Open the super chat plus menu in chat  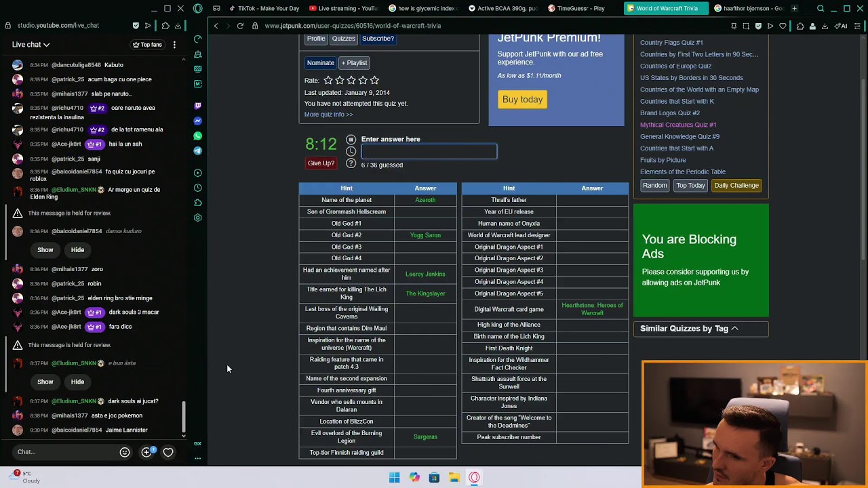146,452
